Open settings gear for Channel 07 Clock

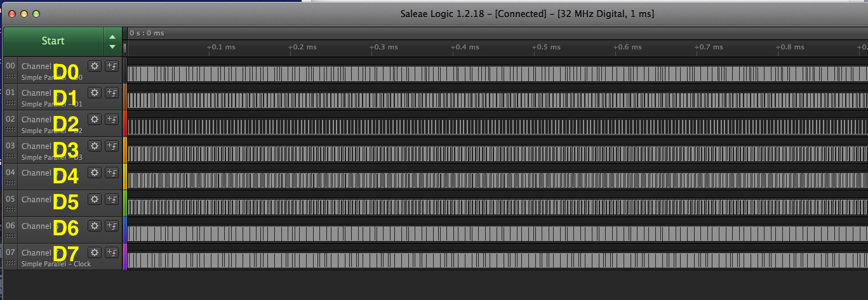tap(95, 252)
